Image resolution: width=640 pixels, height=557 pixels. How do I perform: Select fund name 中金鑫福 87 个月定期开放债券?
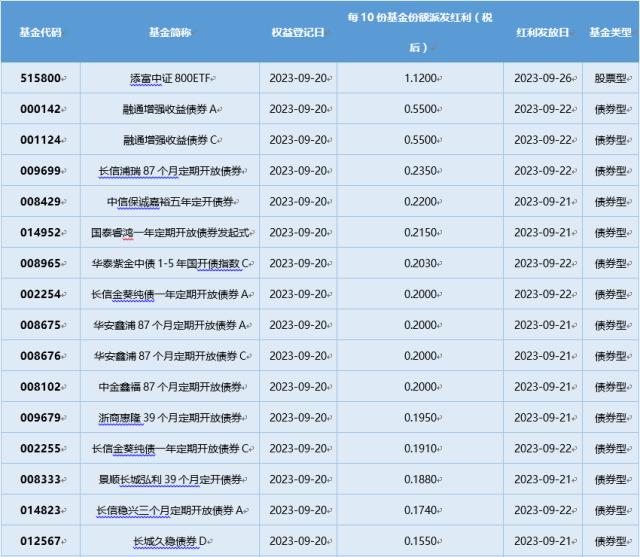[170, 387]
